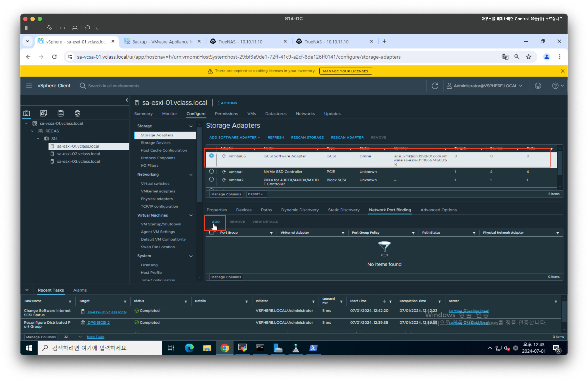Open the Storage inventory view icon
This screenshot has height=382, width=588.
point(60,113)
